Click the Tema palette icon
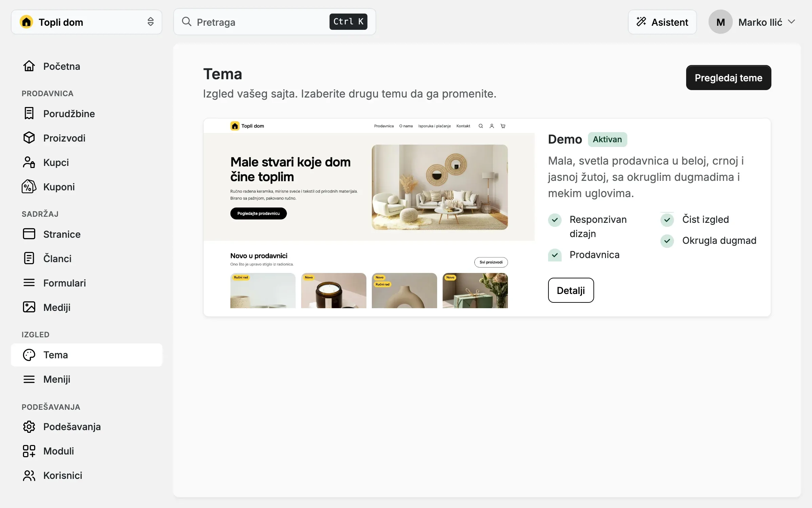Image resolution: width=812 pixels, height=508 pixels. point(29,355)
